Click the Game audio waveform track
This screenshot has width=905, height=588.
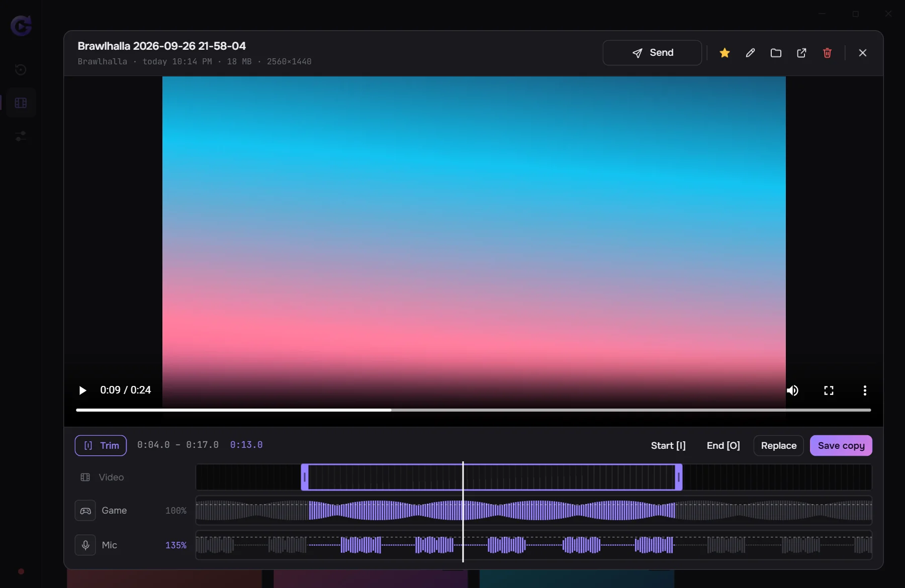(533, 511)
